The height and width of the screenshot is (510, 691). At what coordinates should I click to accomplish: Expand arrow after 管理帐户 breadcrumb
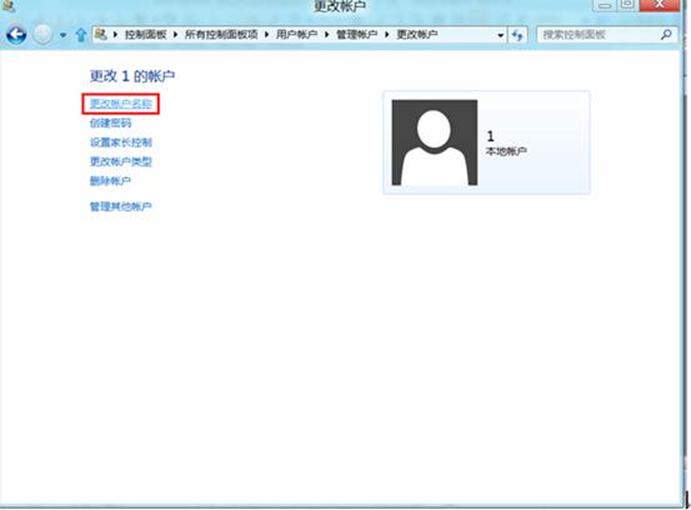(387, 34)
